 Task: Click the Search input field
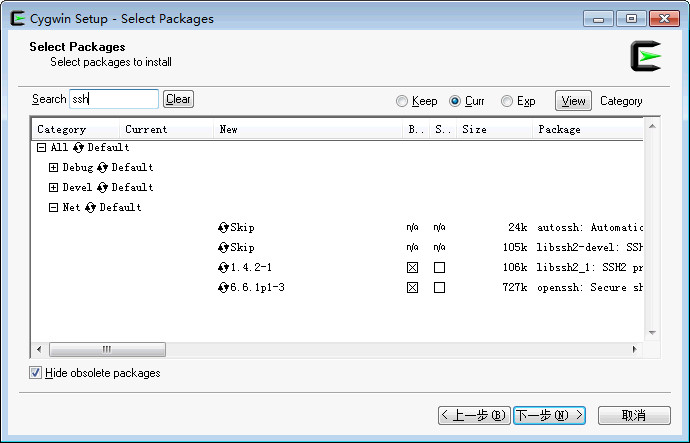(114, 99)
